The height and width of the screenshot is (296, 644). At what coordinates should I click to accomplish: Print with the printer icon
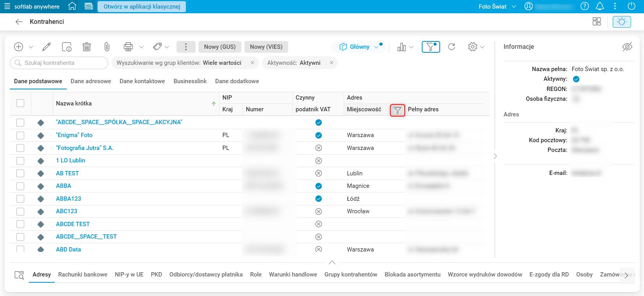[x=128, y=47]
